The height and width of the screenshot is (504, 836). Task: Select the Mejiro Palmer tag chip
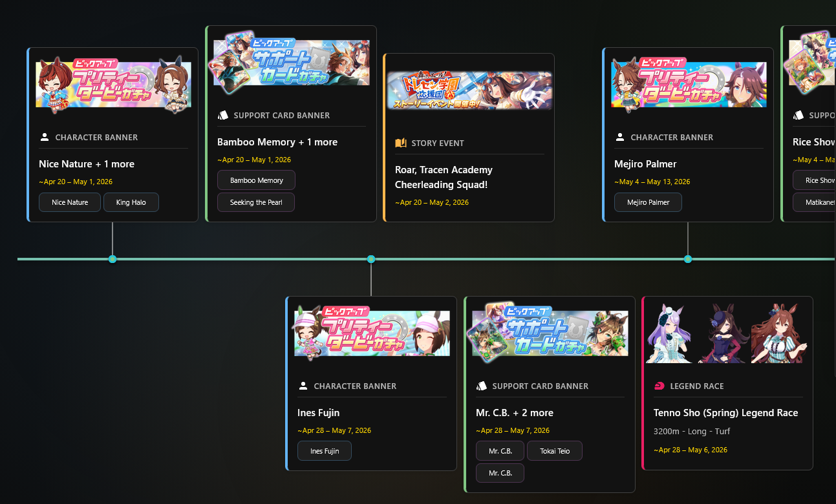[648, 202]
